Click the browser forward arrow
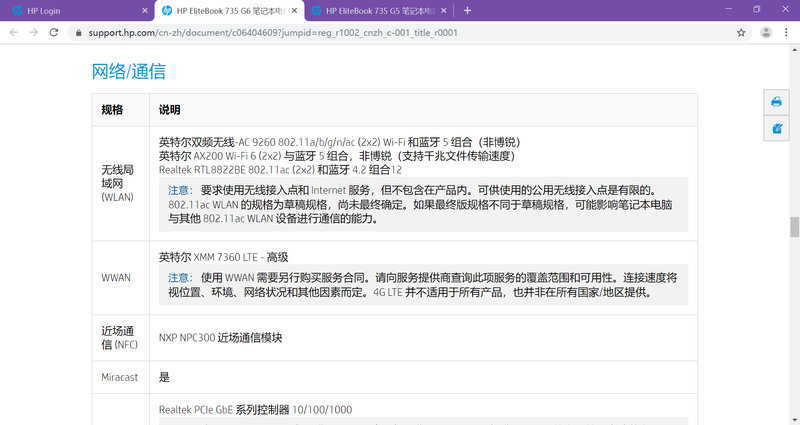Viewport: 800px width, 425px height. pyautogui.click(x=35, y=32)
